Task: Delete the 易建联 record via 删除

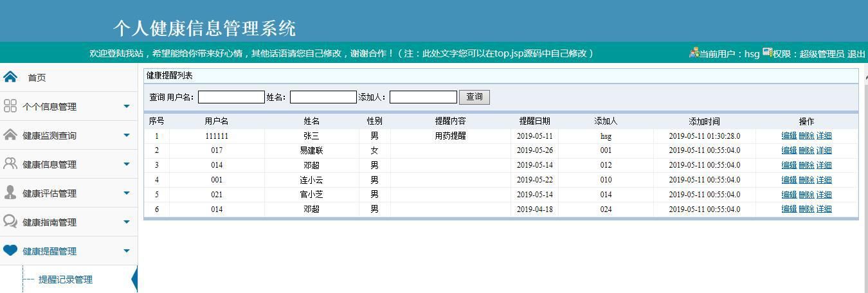Action: coord(806,150)
